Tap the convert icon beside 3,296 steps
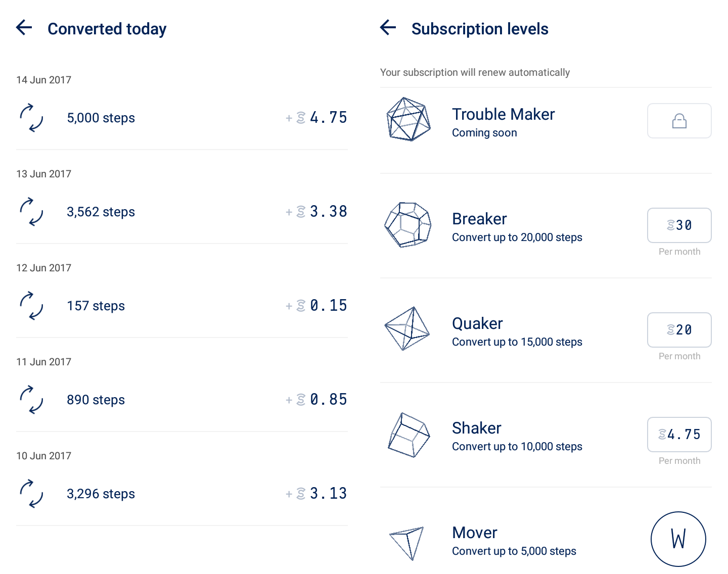Screen dimensions: 728x574 tap(31, 494)
